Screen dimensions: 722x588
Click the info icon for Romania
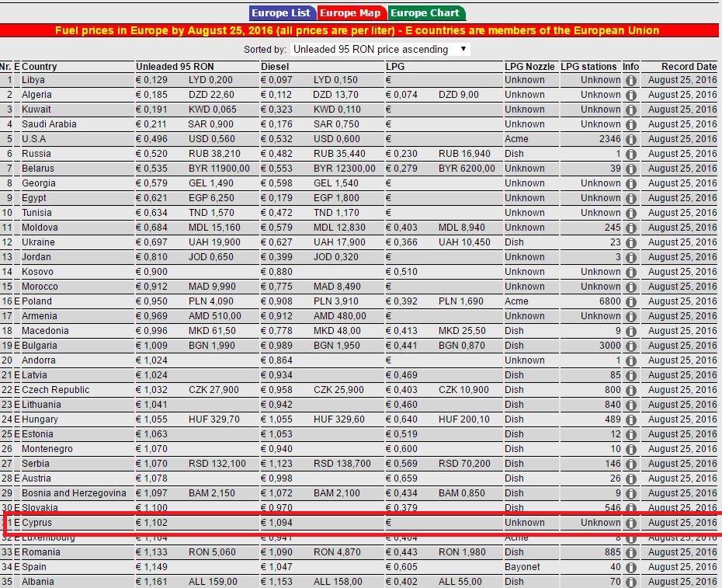coord(631,552)
